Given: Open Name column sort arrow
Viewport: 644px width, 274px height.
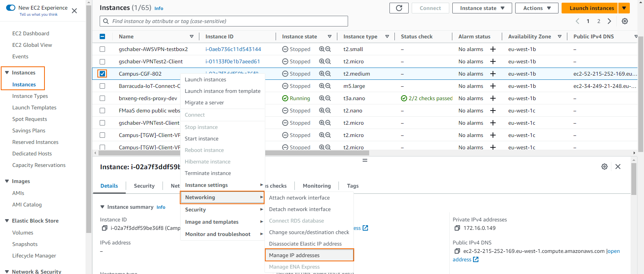Looking at the screenshot, I should pos(192,36).
